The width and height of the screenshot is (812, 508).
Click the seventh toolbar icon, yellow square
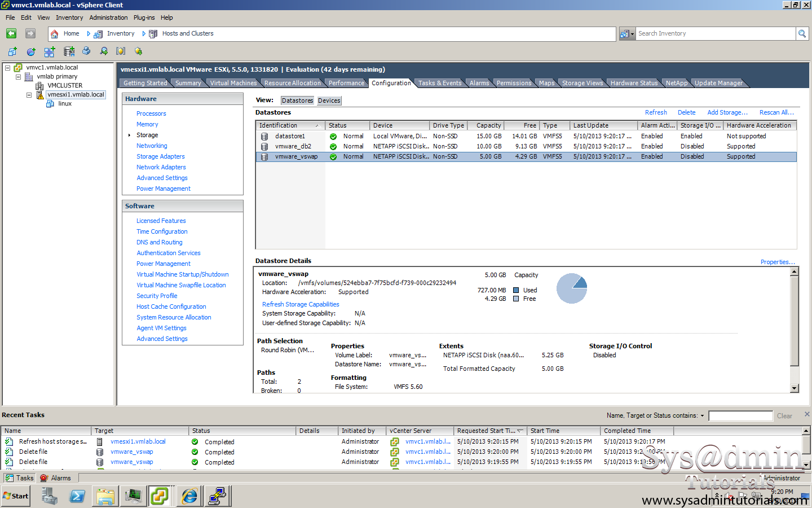[121, 51]
